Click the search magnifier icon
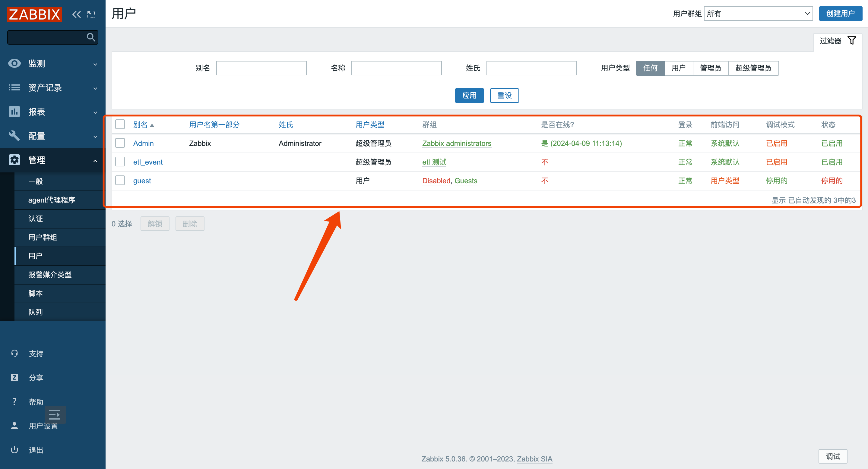Viewport: 868px width, 469px height. point(91,37)
